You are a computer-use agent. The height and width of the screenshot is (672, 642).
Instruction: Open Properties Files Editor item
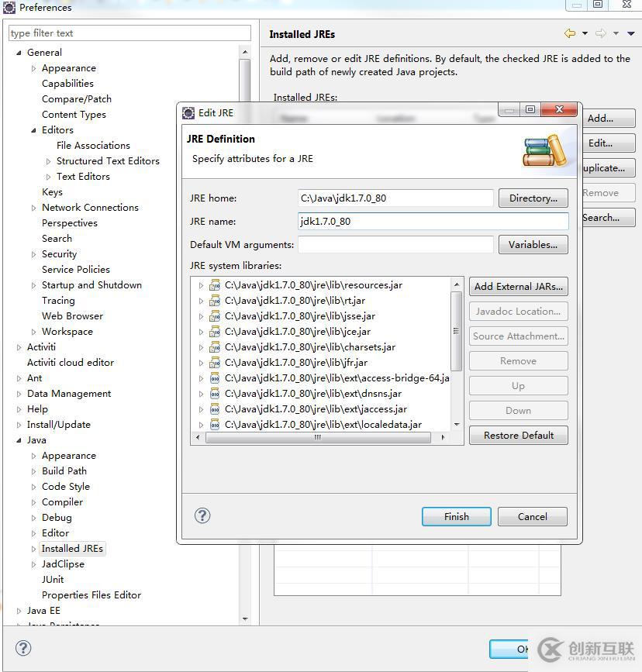(x=91, y=594)
